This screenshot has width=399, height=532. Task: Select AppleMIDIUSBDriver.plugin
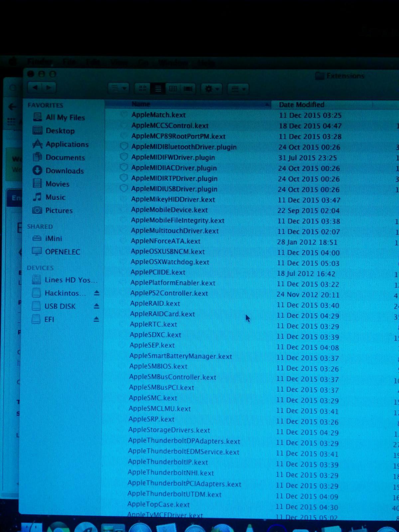(174, 189)
